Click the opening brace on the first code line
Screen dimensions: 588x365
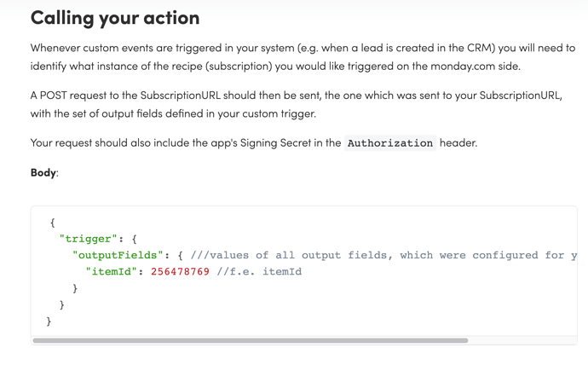tap(52, 223)
